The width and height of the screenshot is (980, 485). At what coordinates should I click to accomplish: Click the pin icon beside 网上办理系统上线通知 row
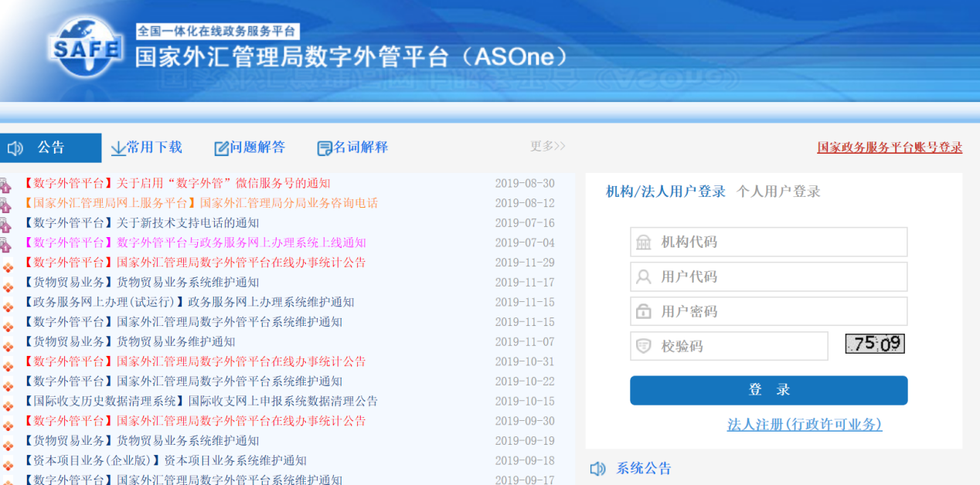click(5, 245)
